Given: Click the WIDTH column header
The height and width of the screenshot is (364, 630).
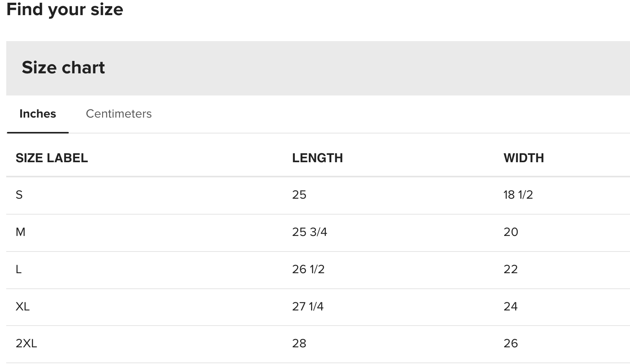Looking at the screenshot, I should coord(524,158).
